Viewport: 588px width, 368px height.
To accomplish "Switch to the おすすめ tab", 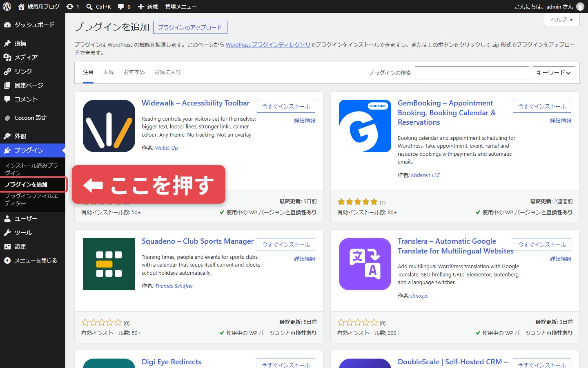I will (x=134, y=72).
